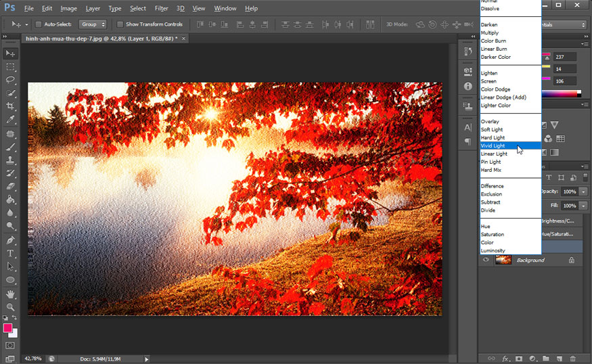Select the Horizontal Type tool

[x=10, y=253]
